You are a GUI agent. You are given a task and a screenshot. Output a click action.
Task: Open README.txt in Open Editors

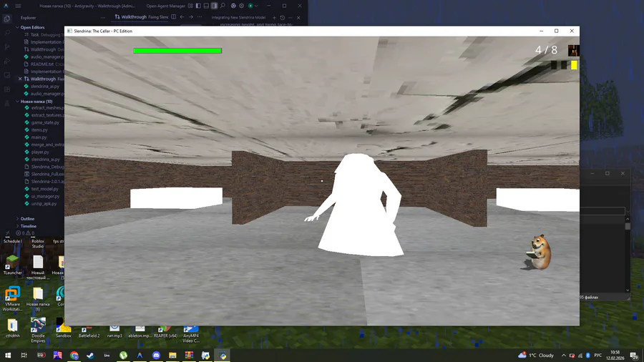pos(44,64)
